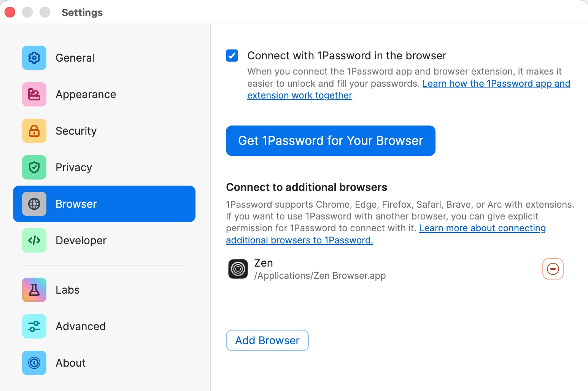Close the Settings window with the red button
Viewport: 588px width, 391px height.
(x=10, y=12)
